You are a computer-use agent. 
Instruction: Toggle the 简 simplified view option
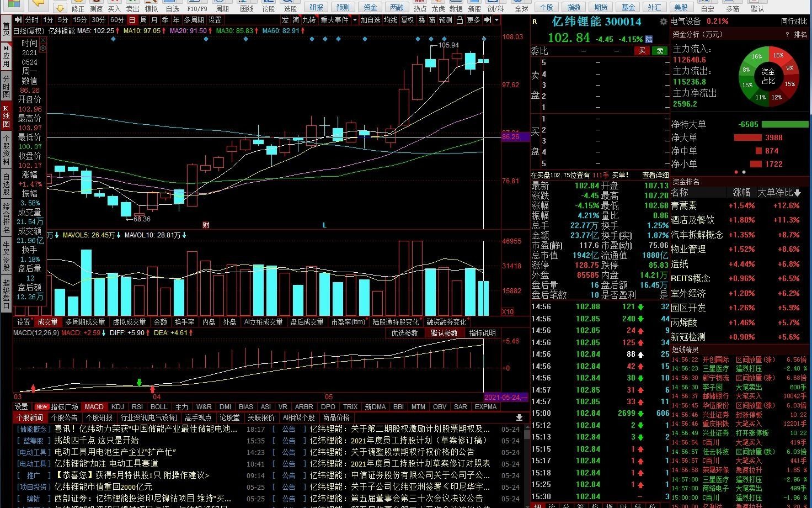(x=296, y=20)
